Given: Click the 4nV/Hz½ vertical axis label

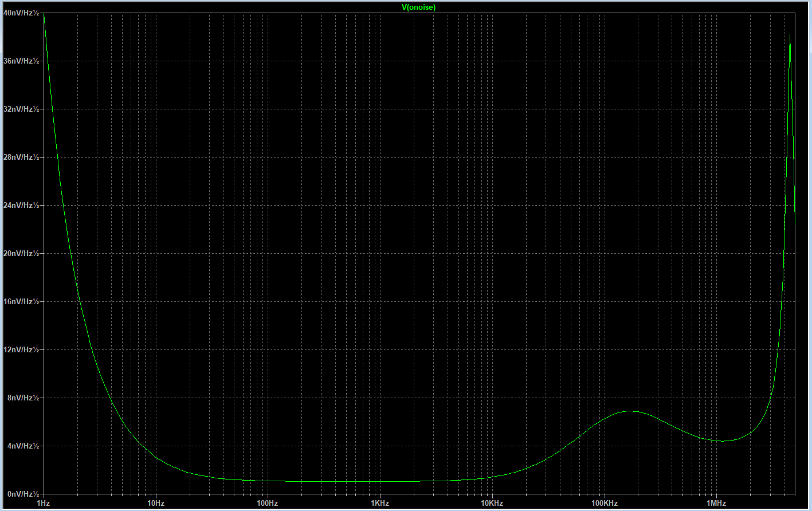Looking at the screenshot, I should [x=23, y=446].
